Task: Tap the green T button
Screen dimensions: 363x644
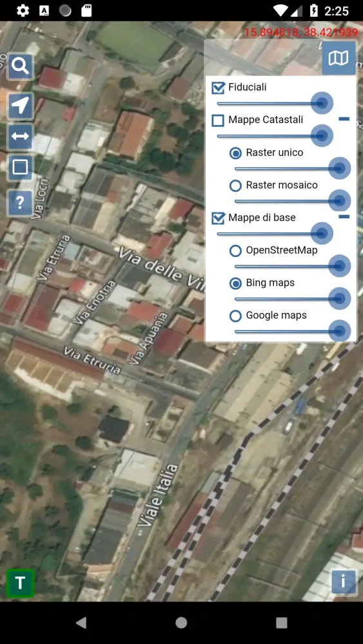Action: click(x=20, y=583)
